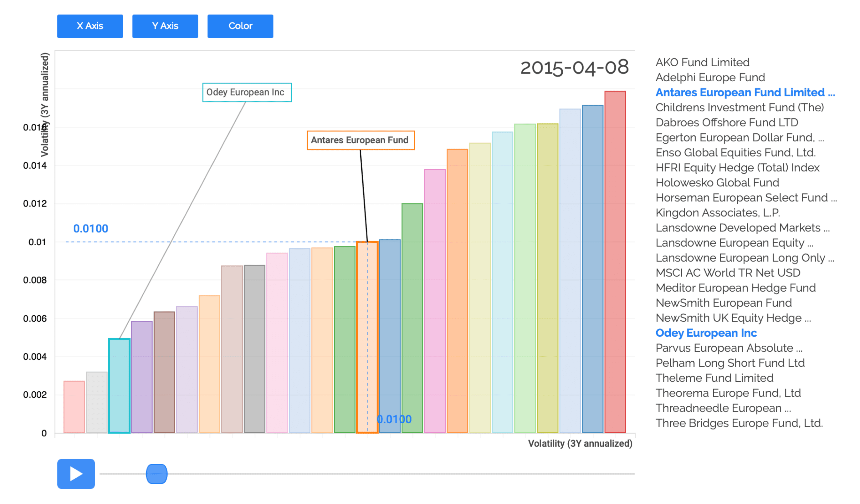Select Theleme Fund Limited

tap(714, 378)
